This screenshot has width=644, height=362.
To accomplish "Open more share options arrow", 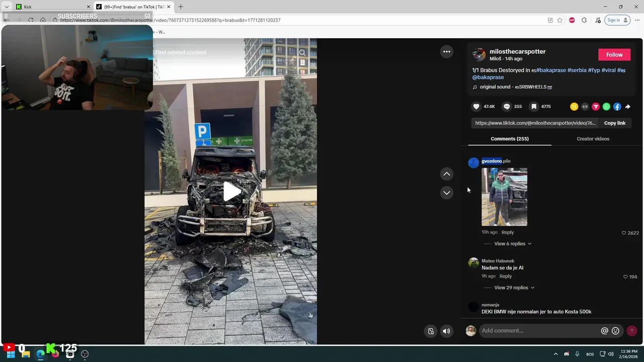I will click(x=628, y=107).
